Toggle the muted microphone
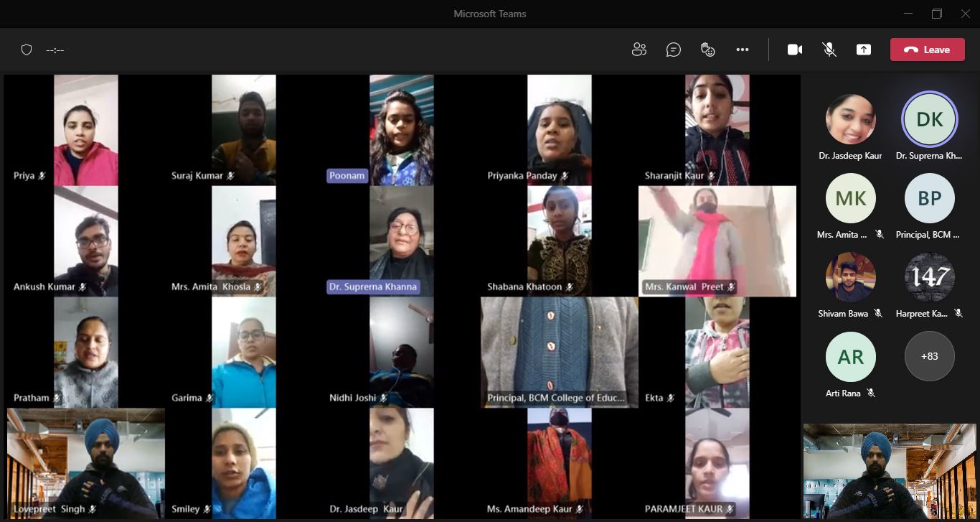 coord(829,50)
